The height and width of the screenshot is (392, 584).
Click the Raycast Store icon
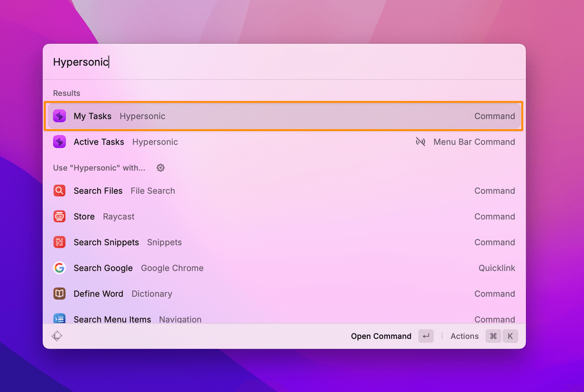pos(59,217)
